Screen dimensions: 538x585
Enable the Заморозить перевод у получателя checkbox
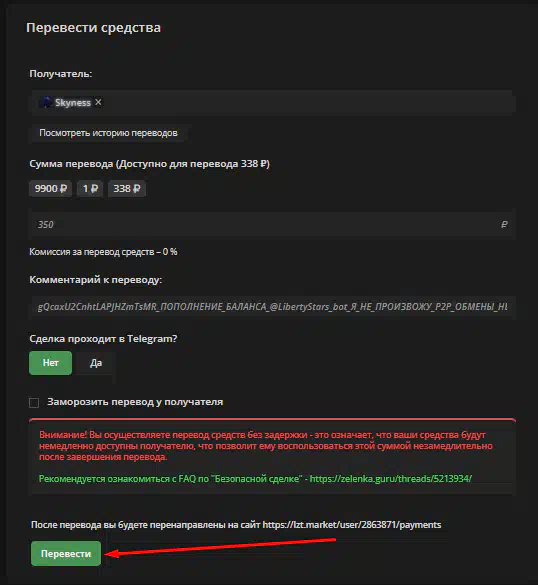pyautogui.click(x=34, y=403)
